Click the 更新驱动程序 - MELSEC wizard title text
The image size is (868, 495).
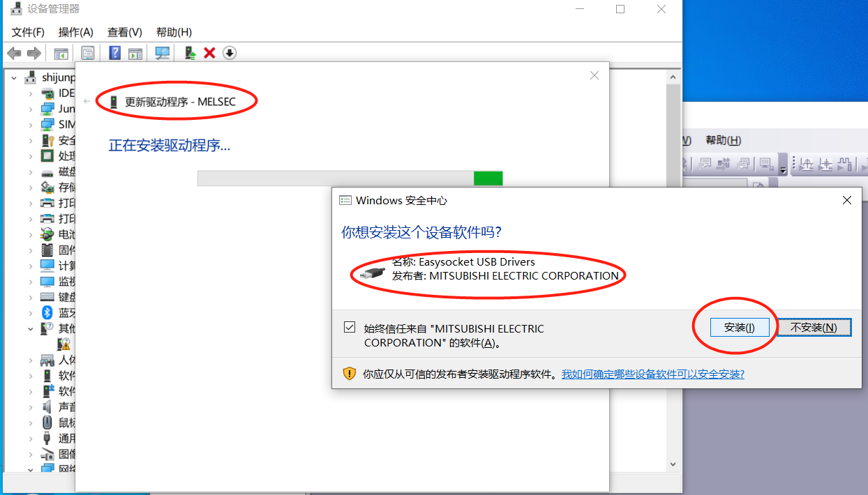180,102
